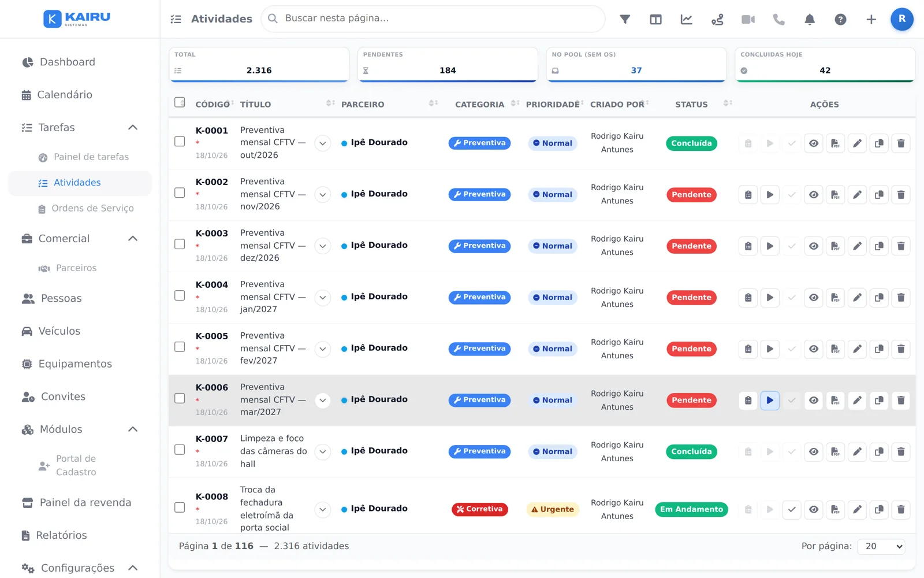This screenshot has height=578, width=924.
Task: Focus the 'Buscar nesta página' search field
Action: tap(433, 18)
